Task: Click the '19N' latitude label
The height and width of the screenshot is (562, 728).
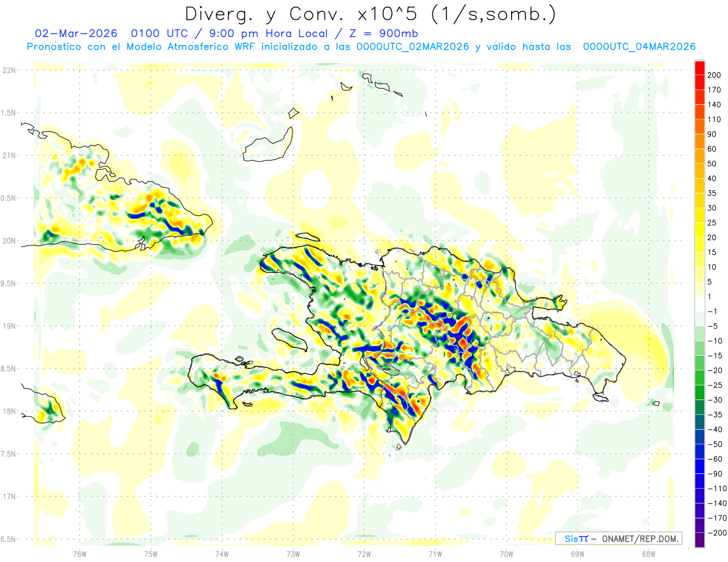Action: (x=8, y=326)
